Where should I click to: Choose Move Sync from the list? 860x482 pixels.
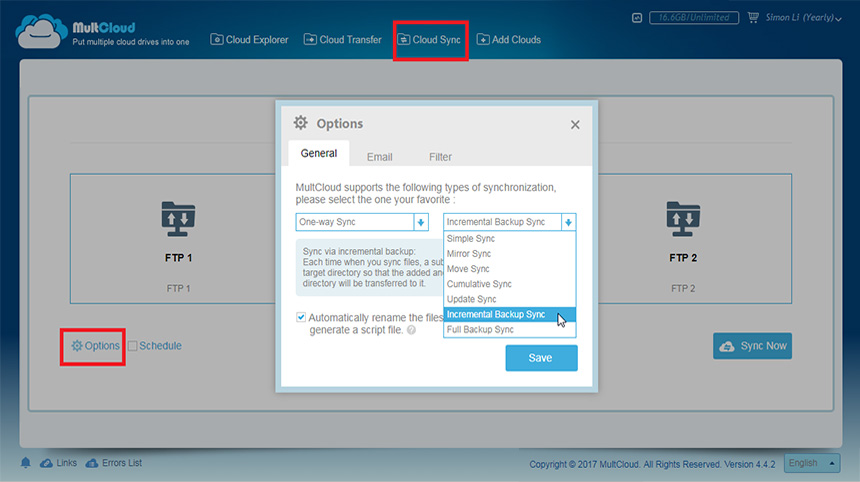(510, 269)
